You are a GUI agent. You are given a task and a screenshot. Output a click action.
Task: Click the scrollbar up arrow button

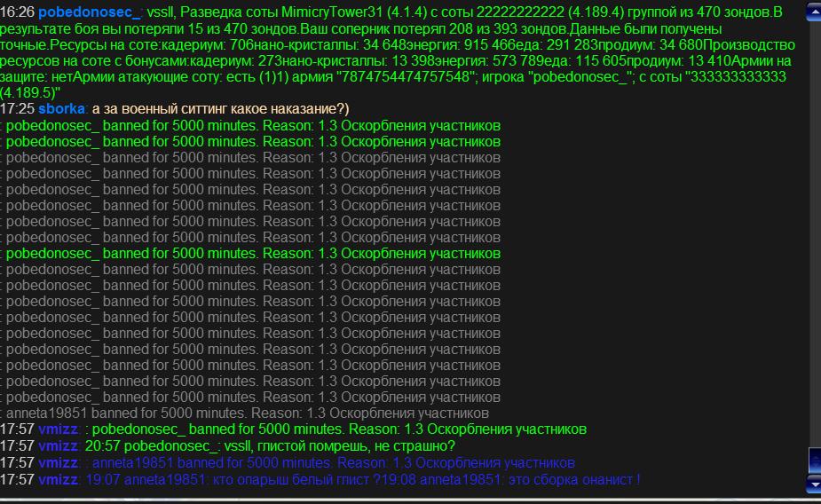pyautogui.click(x=814, y=12)
